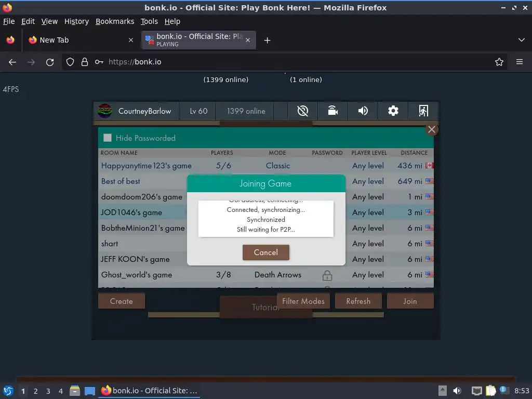Open the History menu
Image resolution: width=532 pixels, height=399 pixels.
point(77,21)
